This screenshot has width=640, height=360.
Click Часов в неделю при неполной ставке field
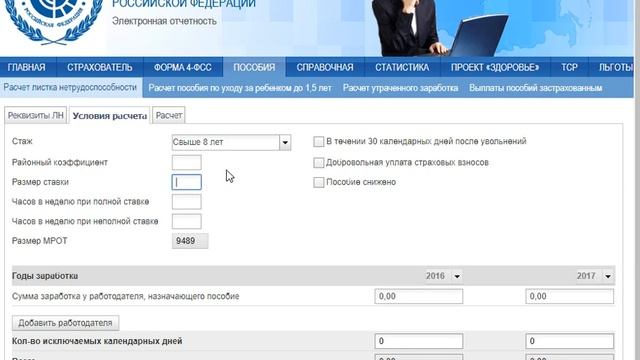click(x=187, y=221)
